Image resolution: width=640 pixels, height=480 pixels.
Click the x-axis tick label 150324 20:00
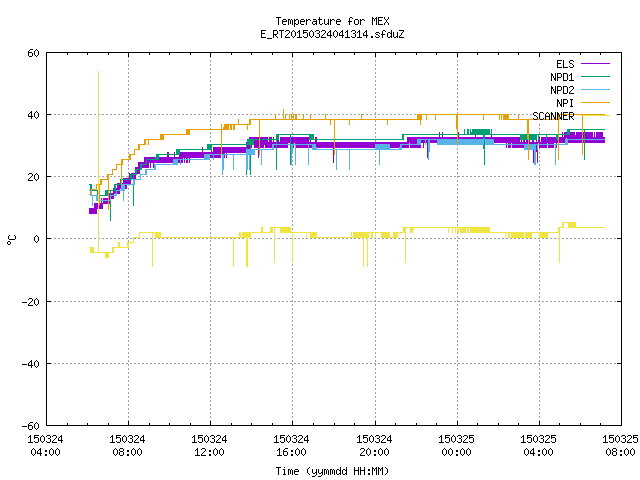374,446
